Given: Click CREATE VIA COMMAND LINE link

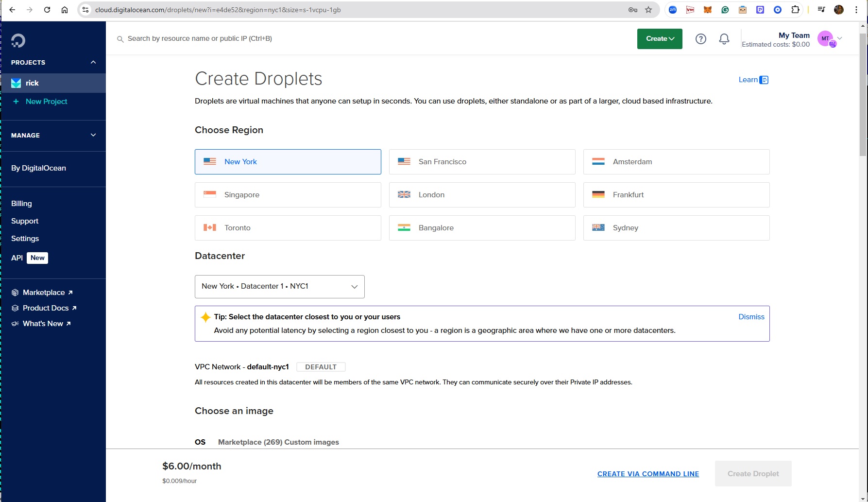Looking at the screenshot, I should point(648,474).
